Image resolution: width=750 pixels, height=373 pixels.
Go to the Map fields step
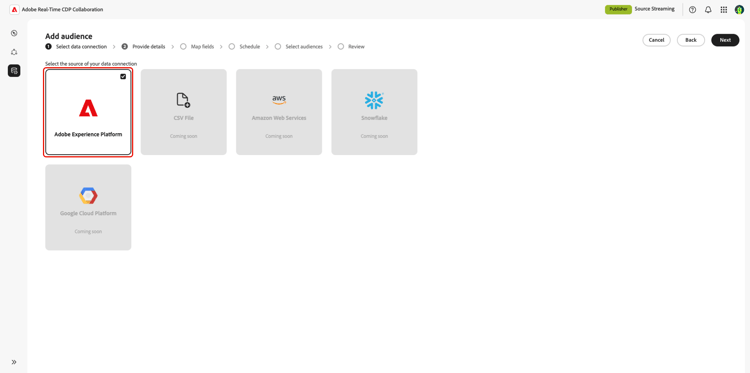(197, 47)
